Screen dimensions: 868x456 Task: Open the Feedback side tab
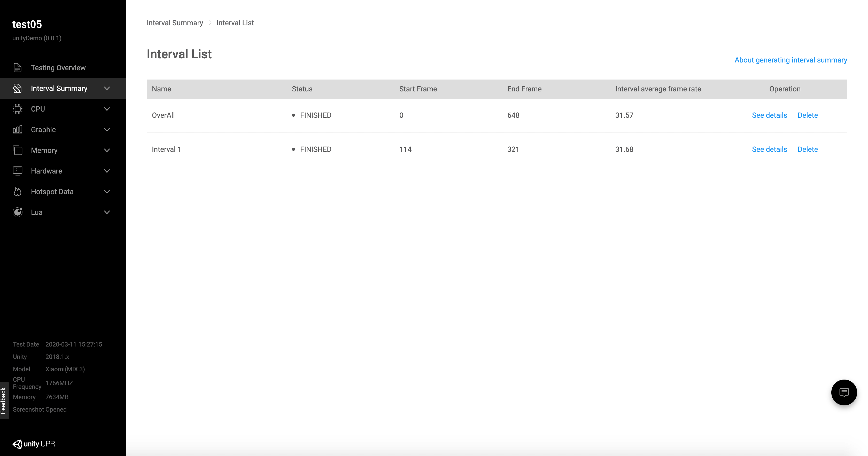pos(4,400)
